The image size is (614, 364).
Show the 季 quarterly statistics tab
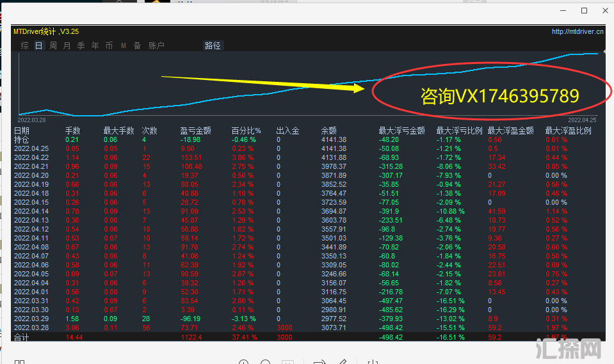pyautogui.click(x=81, y=45)
